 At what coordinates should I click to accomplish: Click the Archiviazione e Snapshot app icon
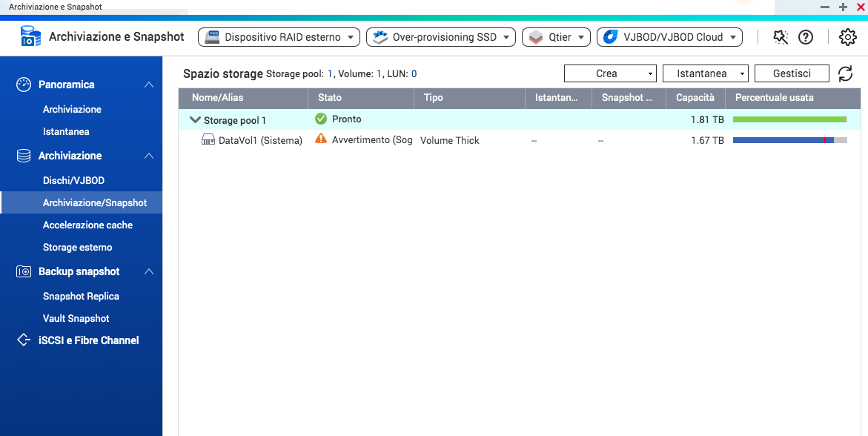coord(30,36)
